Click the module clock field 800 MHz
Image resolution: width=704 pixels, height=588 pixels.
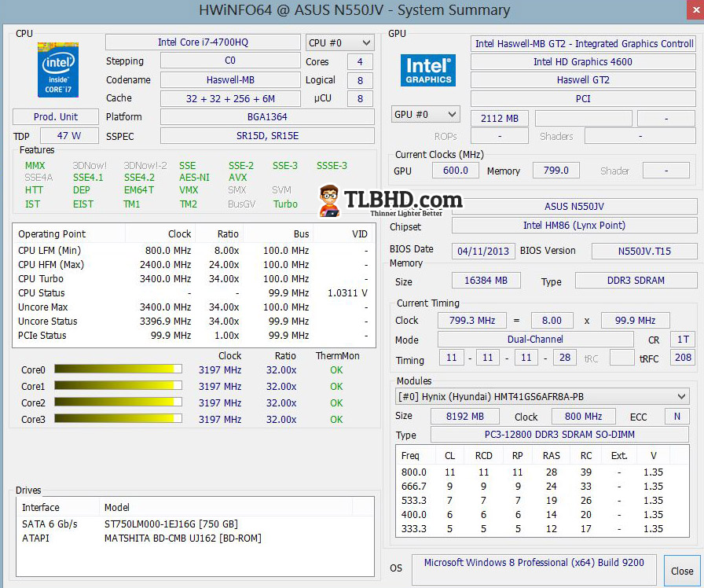(583, 417)
